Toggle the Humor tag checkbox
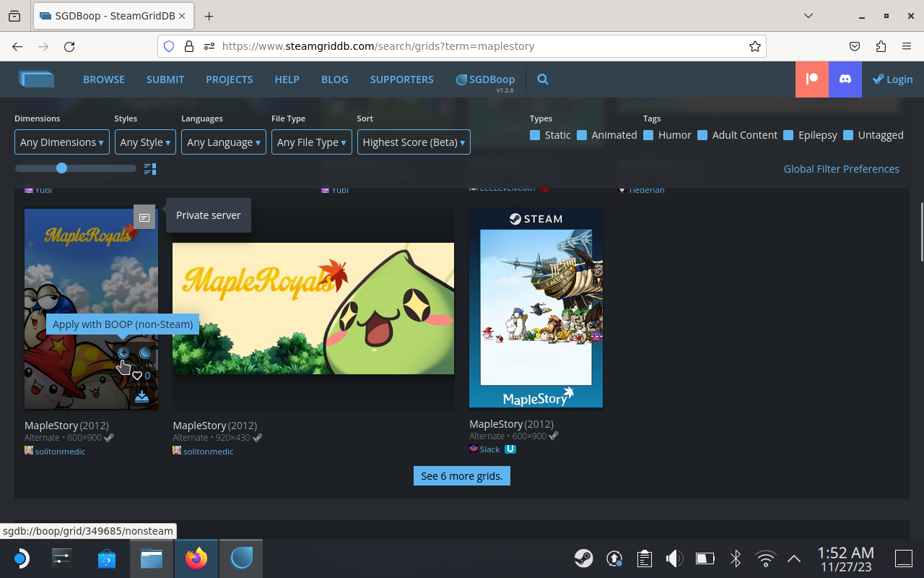The width and height of the screenshot is (924, 578). pyautogui.click(x=648, y=135)
